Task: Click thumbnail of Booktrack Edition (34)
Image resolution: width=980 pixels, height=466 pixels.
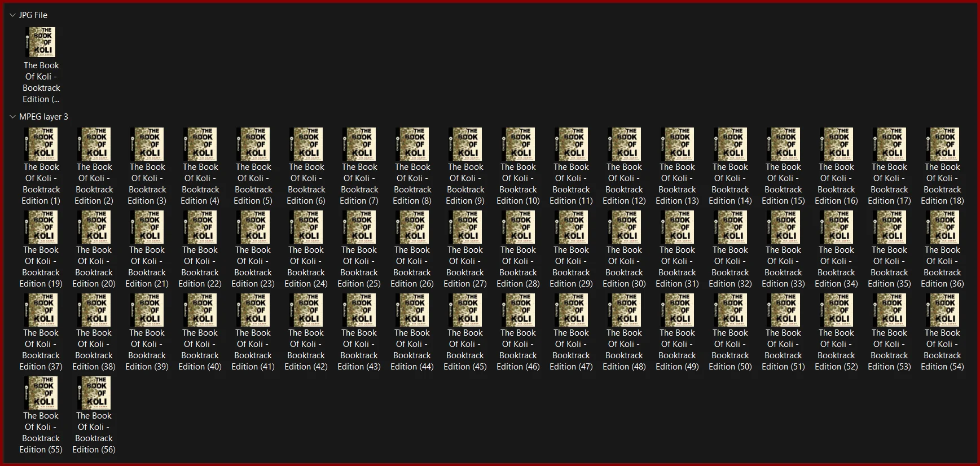Action: [837, 227]
